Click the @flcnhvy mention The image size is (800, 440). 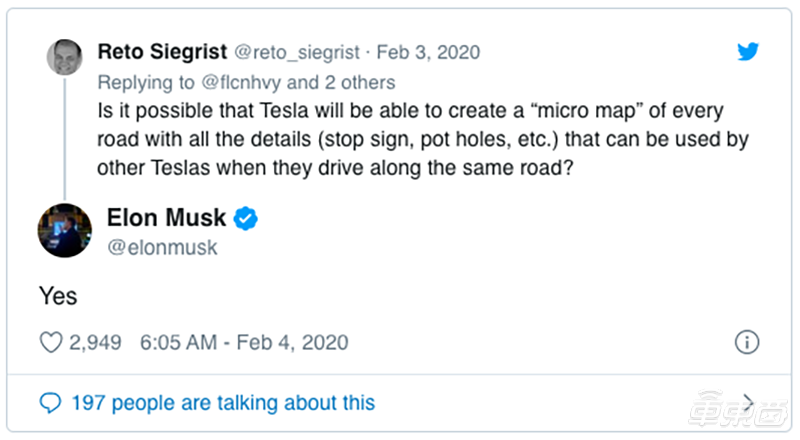point(232,82)
